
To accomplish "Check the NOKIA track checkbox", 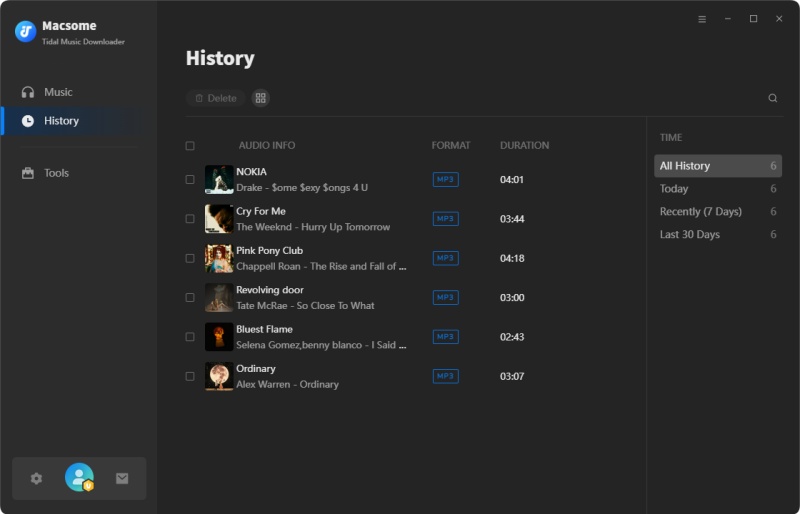I will click(x=190, y=180).
